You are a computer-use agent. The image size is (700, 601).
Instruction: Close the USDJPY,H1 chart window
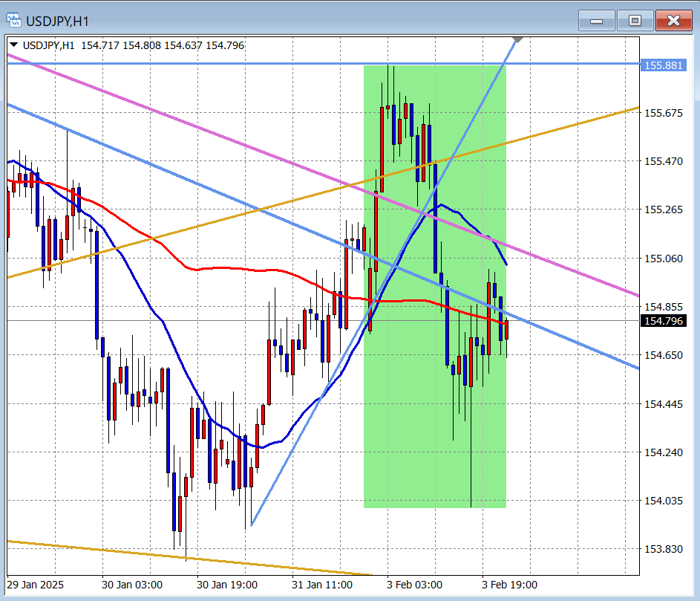pyautogui.click(x=673, y=21)
